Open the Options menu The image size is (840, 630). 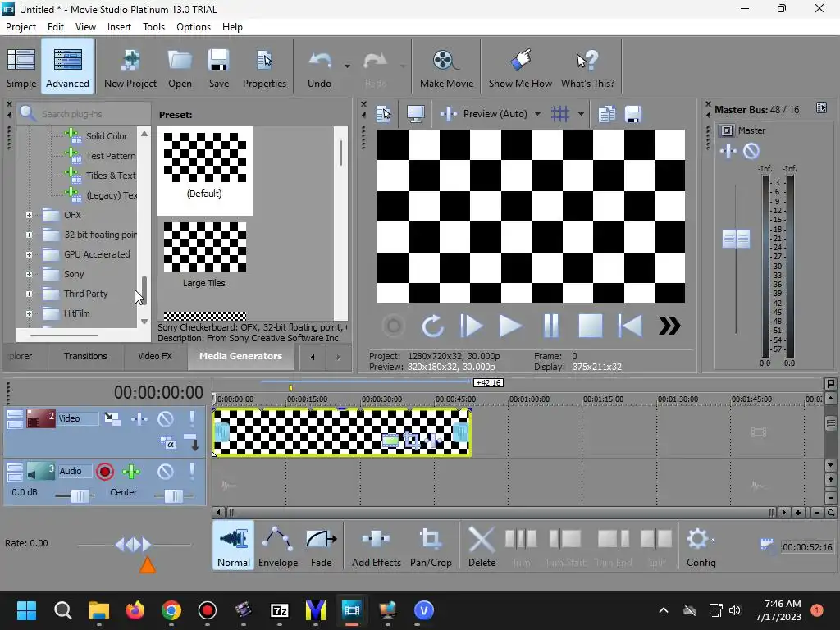tap(194, 27)
